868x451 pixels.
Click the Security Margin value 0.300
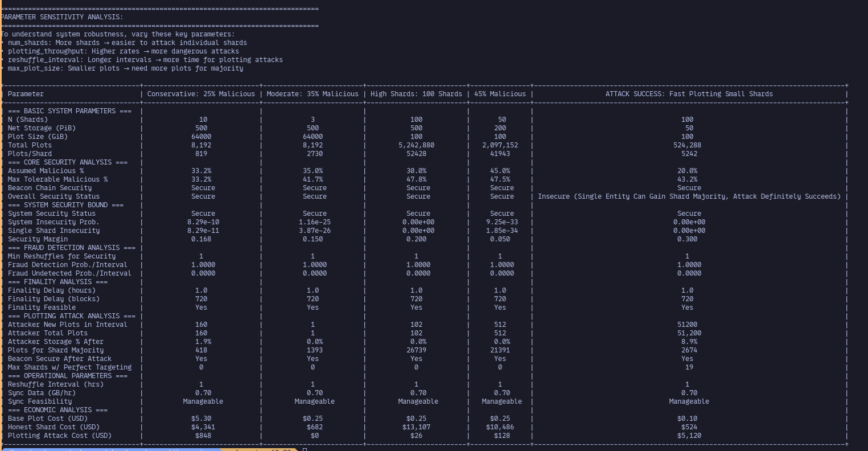(x=687, y=239)
